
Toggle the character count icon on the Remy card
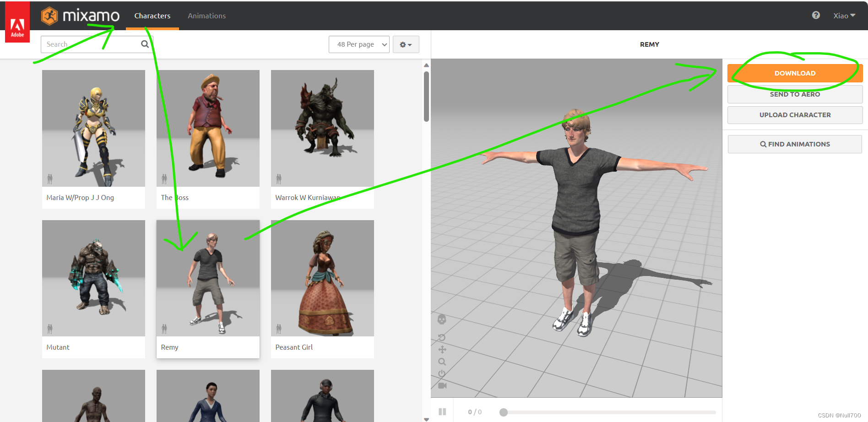coord(164,328)
